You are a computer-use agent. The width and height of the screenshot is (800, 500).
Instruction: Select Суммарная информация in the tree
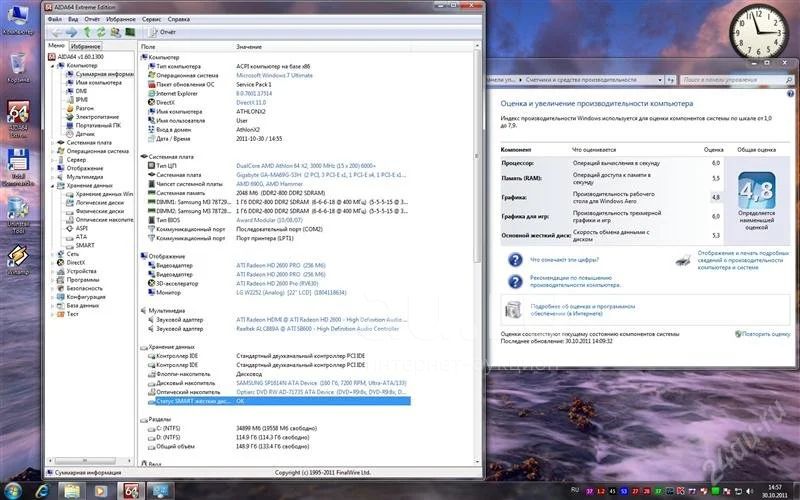[x=104, y=74]
